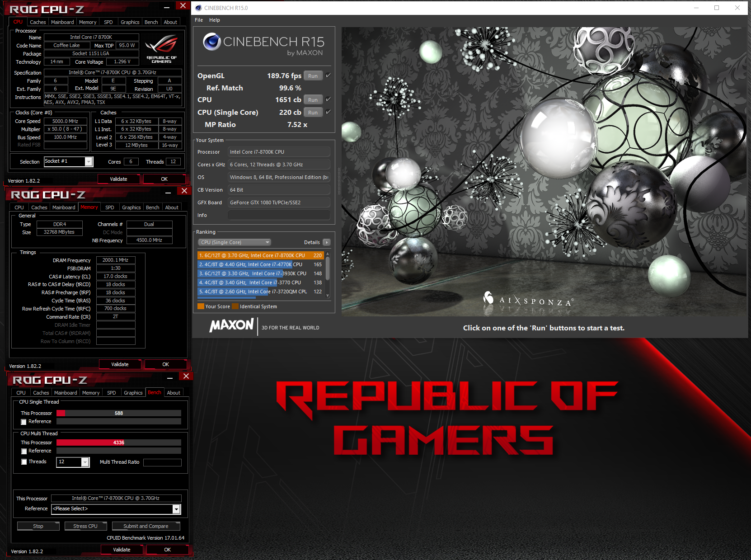
Task: Click Validate in the CPU-Z Bench window
Action: [122, 550]
